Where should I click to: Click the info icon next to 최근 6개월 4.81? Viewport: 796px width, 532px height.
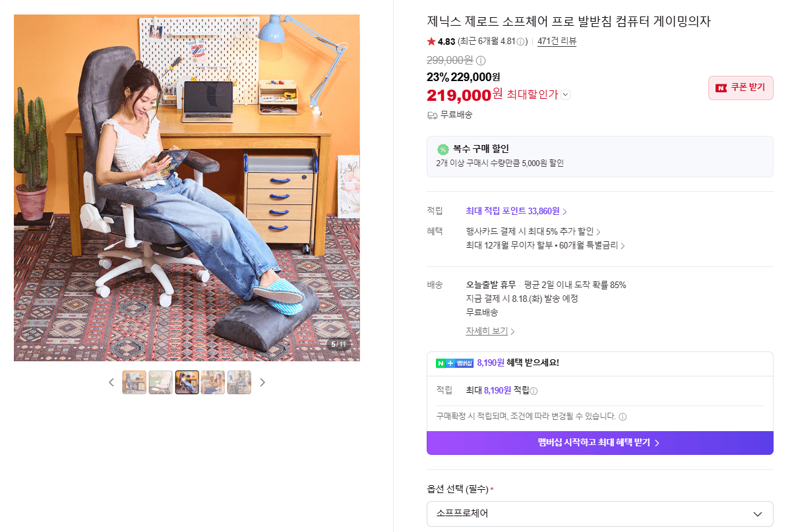(521, 42)
